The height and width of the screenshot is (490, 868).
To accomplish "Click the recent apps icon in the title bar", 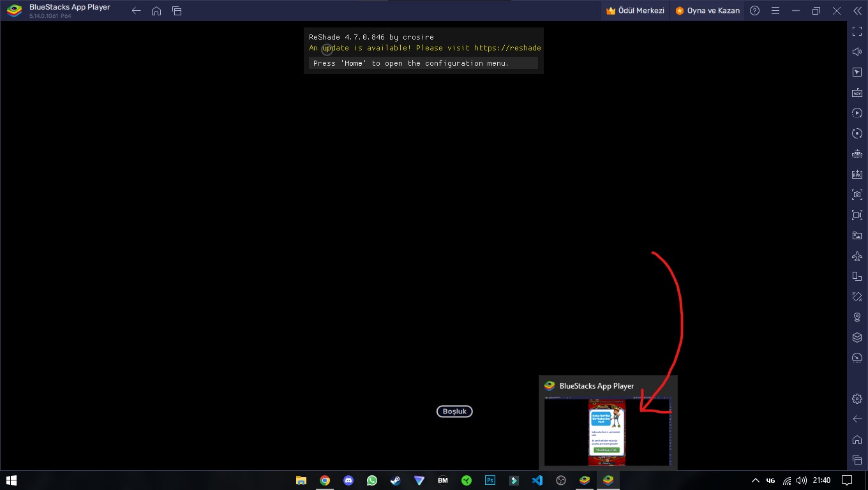I will (177, 11).
